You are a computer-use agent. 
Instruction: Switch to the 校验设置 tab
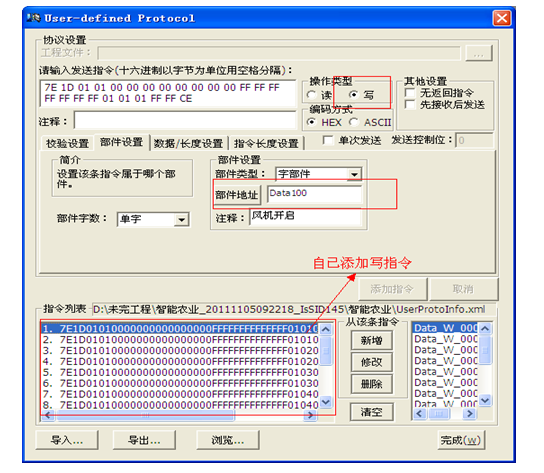pyautogui.click(x=67, y=143)
